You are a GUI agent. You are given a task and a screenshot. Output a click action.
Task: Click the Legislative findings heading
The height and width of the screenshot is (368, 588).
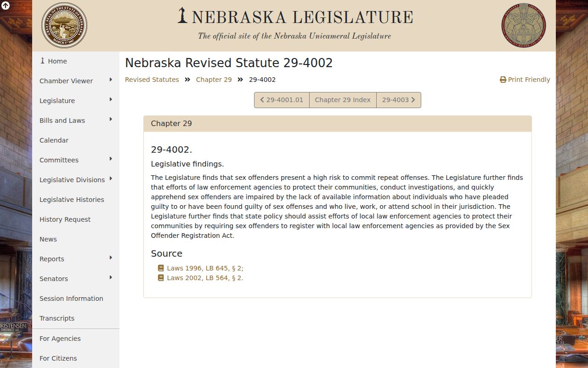(x=187, y=164)
